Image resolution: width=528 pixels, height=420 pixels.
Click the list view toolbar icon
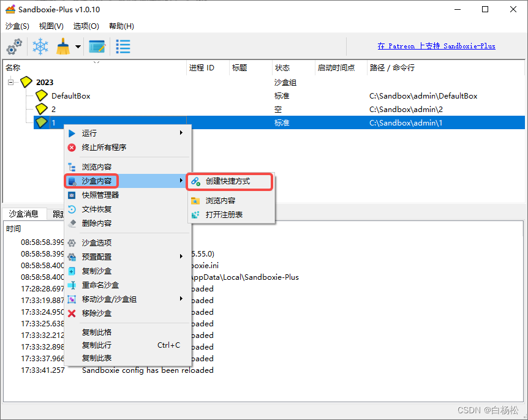click(123, 47)
